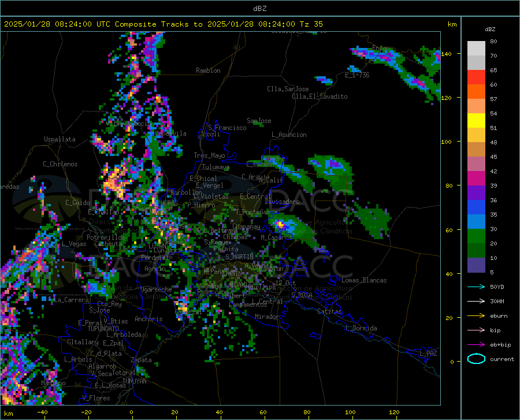
Task: Click the 30 dBZ green legend swatch
Action: [476, 236]
